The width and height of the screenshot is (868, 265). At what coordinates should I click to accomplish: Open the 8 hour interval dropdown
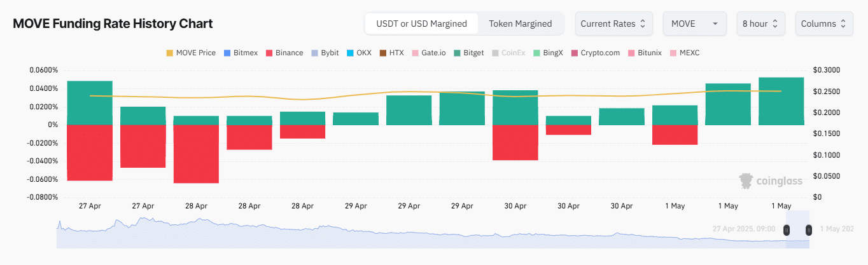[760, 24]
